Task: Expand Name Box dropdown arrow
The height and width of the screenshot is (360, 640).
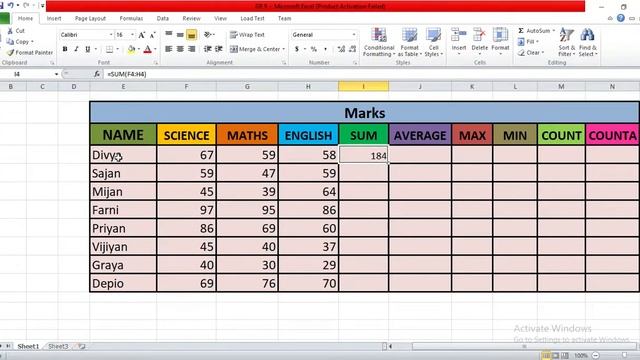Action: click(56, 74)
